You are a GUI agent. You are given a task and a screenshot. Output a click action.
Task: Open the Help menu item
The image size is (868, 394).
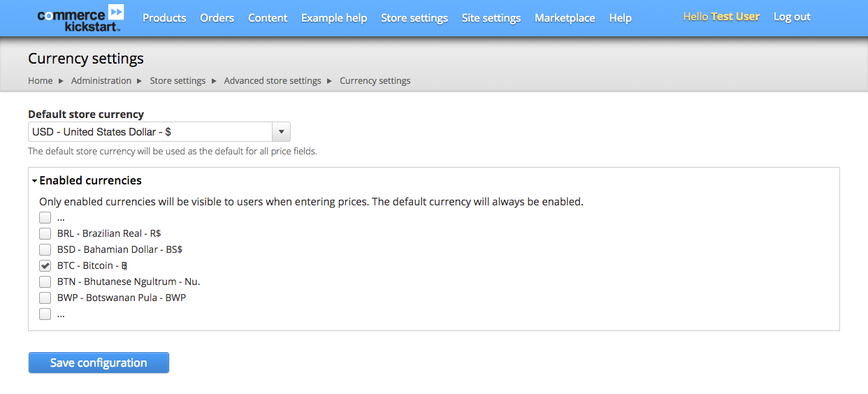(x=620, y=17)
